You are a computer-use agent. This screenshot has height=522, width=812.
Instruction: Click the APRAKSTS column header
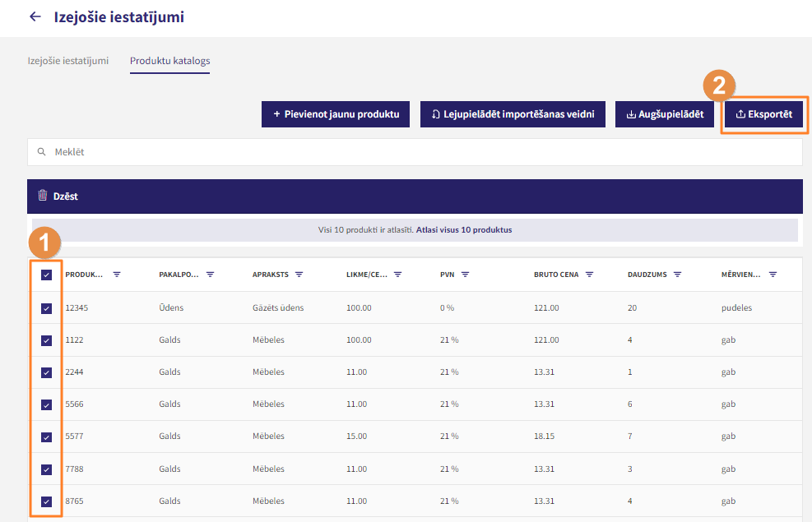(x=271, y=275)
